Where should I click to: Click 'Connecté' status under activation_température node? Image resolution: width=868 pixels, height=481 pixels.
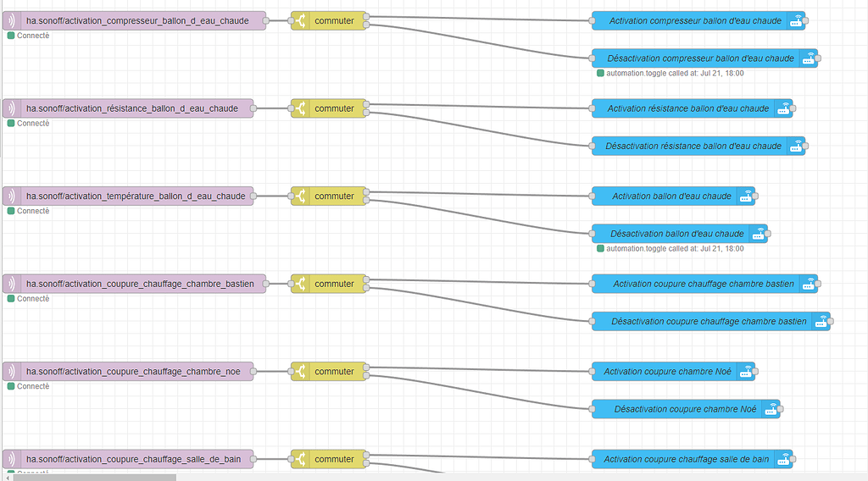tap(29, 211)
